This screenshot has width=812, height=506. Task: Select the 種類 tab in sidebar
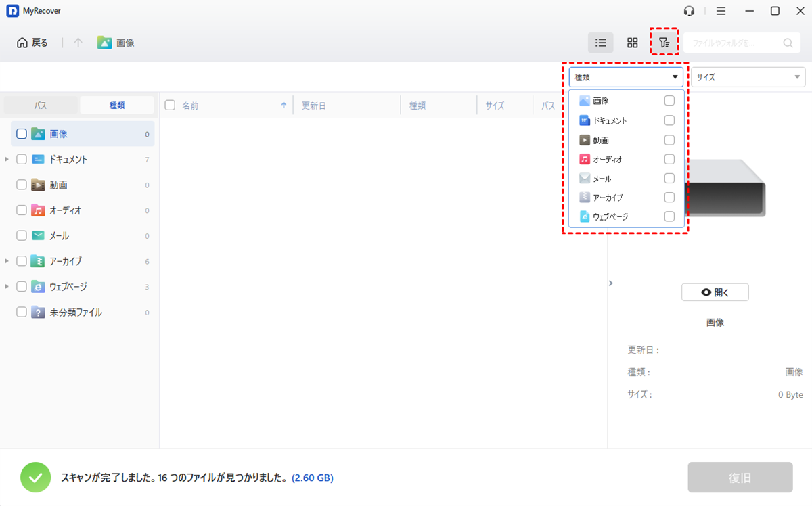coord(117,106)
